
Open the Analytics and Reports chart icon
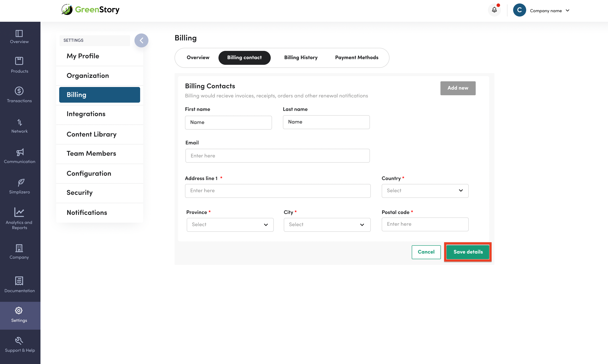[x=19, y=212]
